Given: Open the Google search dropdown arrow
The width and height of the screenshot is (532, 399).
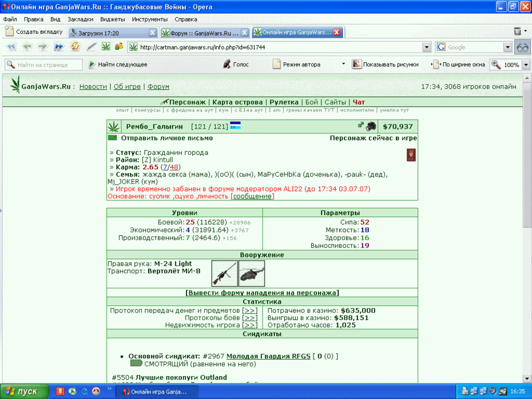Looking at the screenshot, I should [x=507, y=47].
